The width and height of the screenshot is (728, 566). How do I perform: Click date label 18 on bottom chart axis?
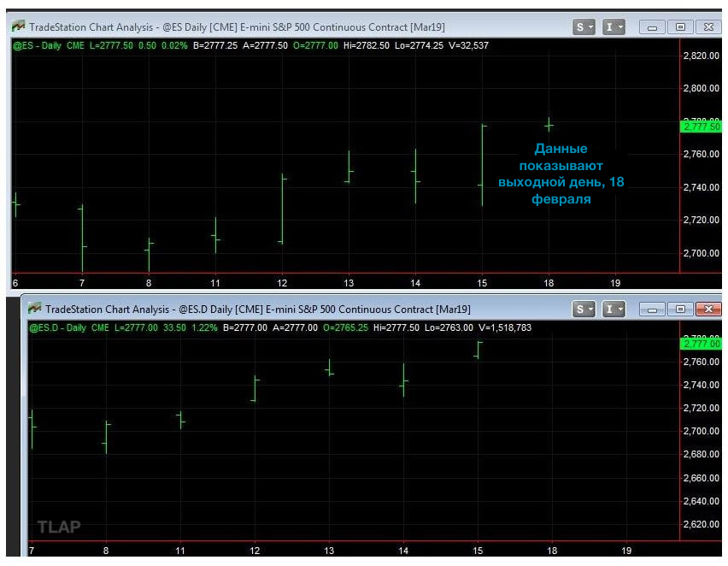[552, 551]
